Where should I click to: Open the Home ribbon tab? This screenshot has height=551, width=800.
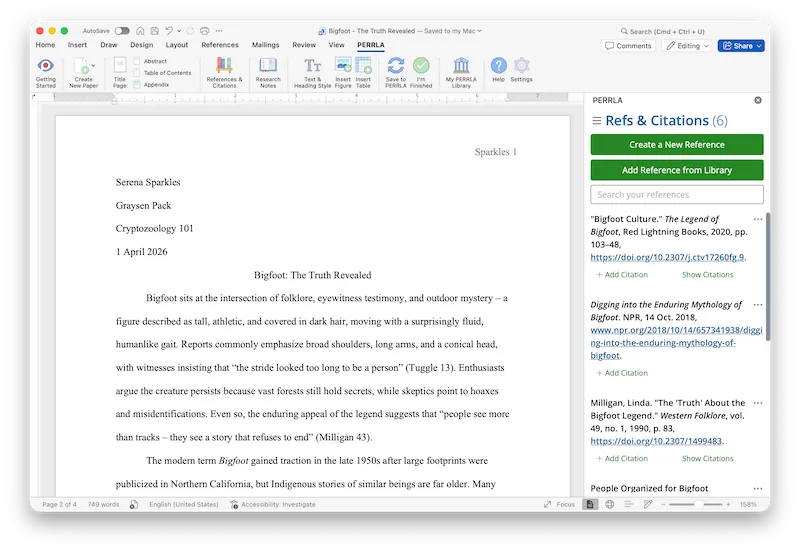(45, 45)
